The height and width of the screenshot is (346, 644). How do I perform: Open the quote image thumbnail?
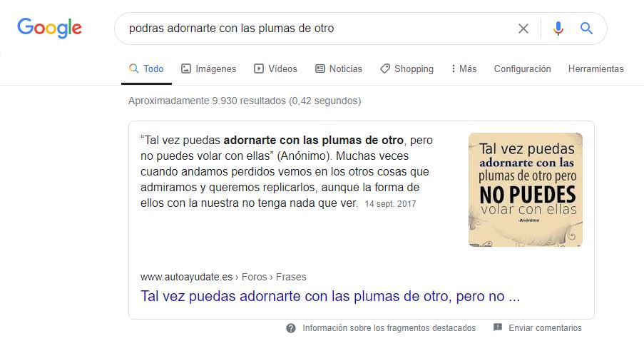click(x=526, y=190)
